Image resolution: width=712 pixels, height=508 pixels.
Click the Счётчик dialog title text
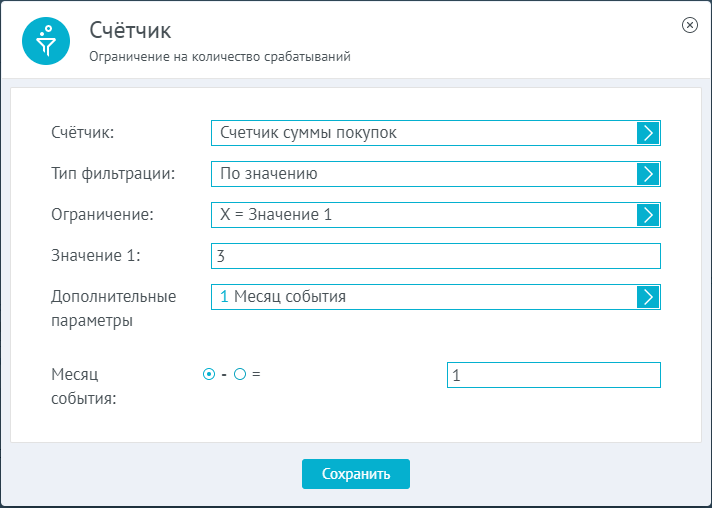130,30
